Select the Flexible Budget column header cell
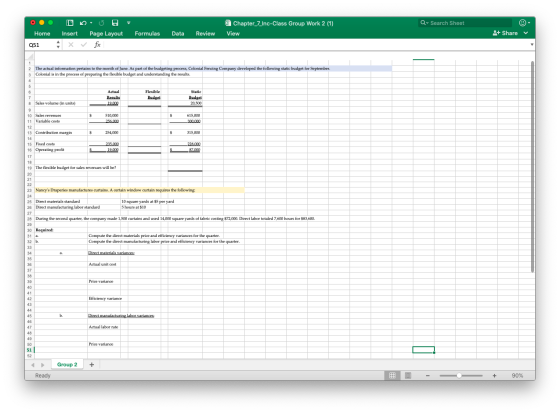 click(144, 95)
